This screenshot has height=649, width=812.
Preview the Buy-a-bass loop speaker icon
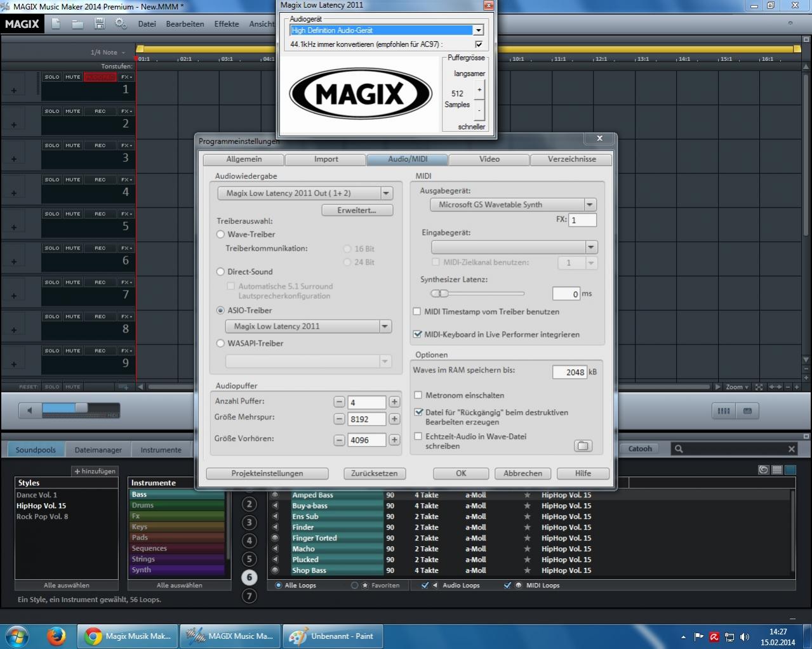coord(276,506)
